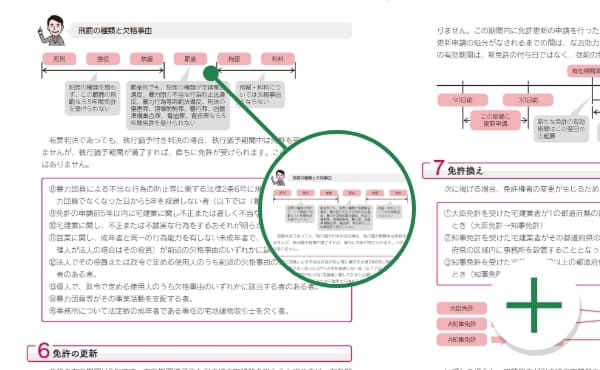
Task: Click the line starting ⑭暴力団員等がその事業活動
Action: click(x=121, y=298)
